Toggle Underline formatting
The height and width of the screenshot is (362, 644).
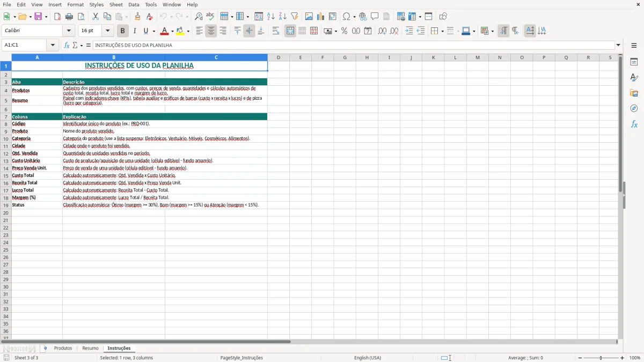tap(146, 31)
